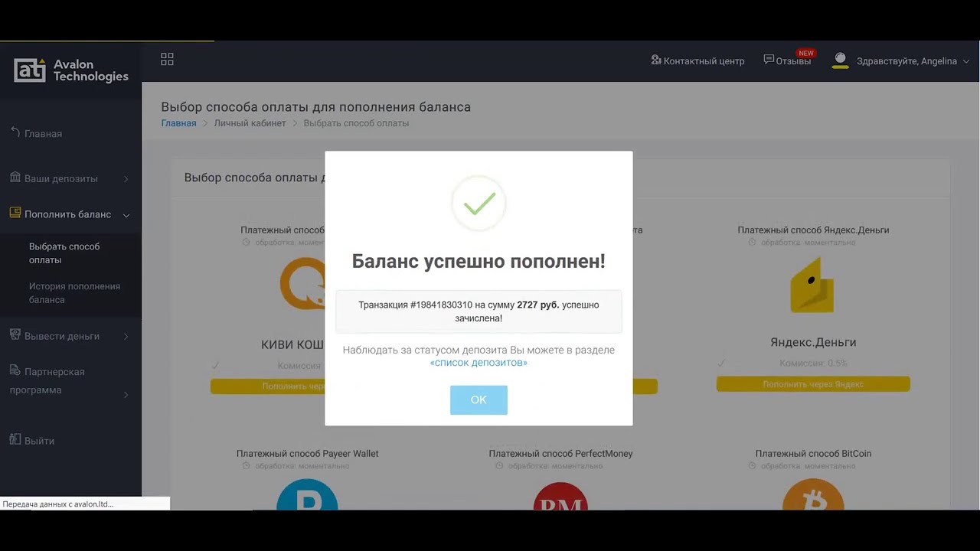Viewport: 980px width, 551px height.
Task: Click the Вывести деньги icon
Action: click(15, 335)
